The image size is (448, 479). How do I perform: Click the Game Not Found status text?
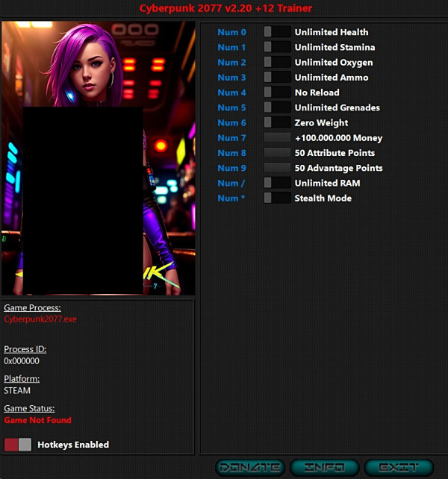point(37,420)
